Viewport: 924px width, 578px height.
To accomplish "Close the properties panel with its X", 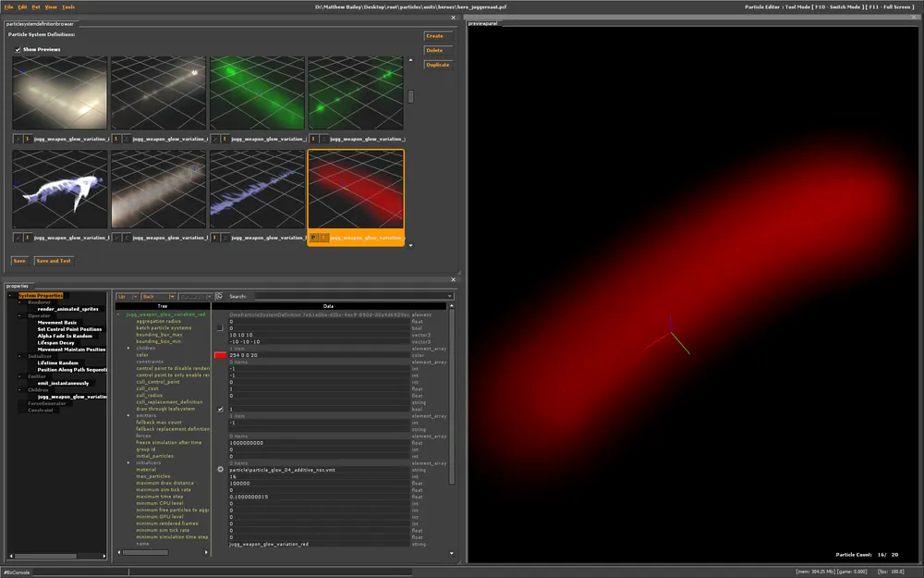I will [453, 279].
